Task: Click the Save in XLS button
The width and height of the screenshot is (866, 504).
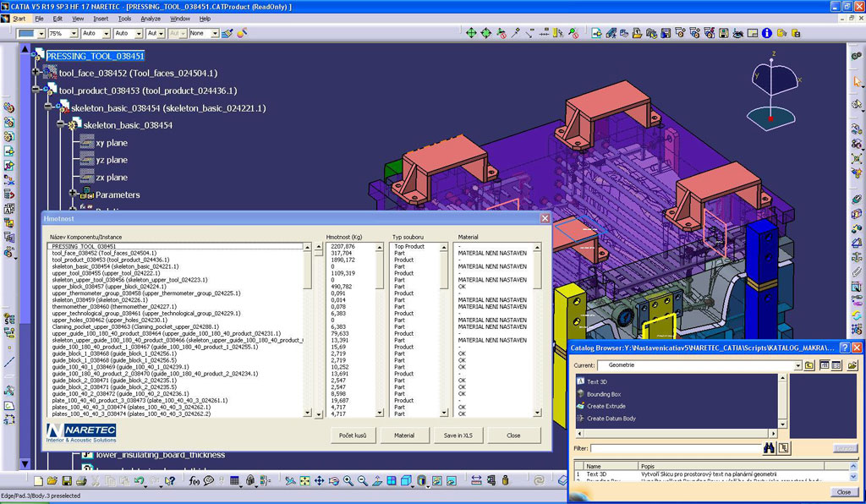Action: click(x=459, y=436)
